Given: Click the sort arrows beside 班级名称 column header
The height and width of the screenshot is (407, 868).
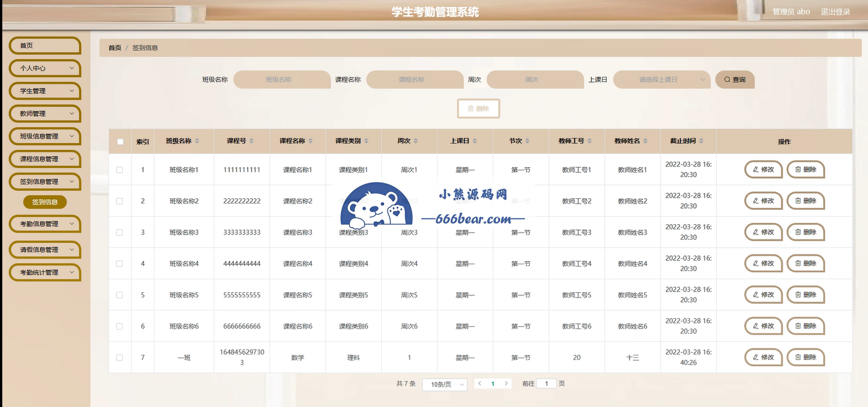Looking at the screenshot, I should pos(197,141).
